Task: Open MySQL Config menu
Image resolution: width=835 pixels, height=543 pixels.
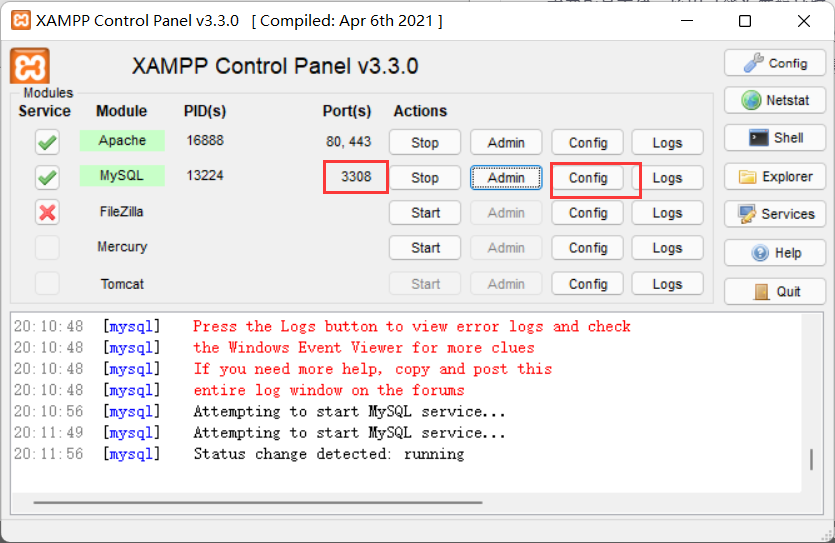Action: click(587, 178)
